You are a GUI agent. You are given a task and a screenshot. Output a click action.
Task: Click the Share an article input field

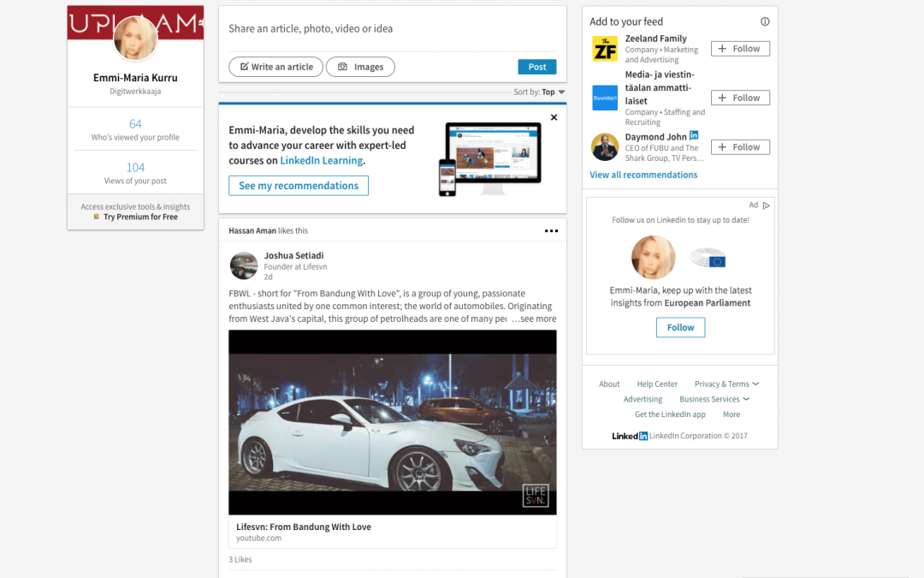click(393, 29)
